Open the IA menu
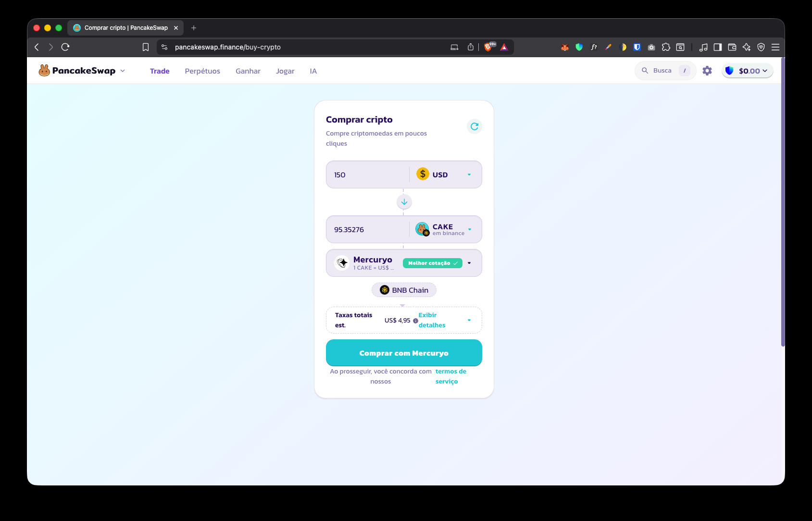812x521 pixels. [313, 71]
